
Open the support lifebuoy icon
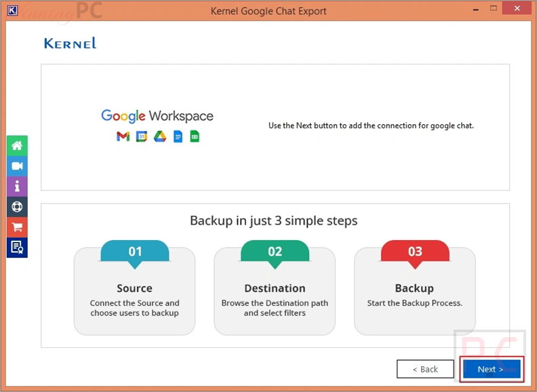(x=17, y=207)
